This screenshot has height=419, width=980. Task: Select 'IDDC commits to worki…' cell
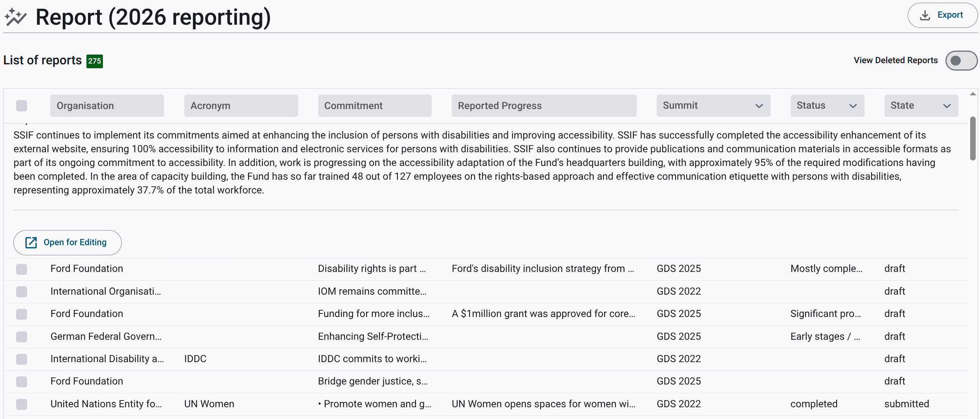click(372, 359)
